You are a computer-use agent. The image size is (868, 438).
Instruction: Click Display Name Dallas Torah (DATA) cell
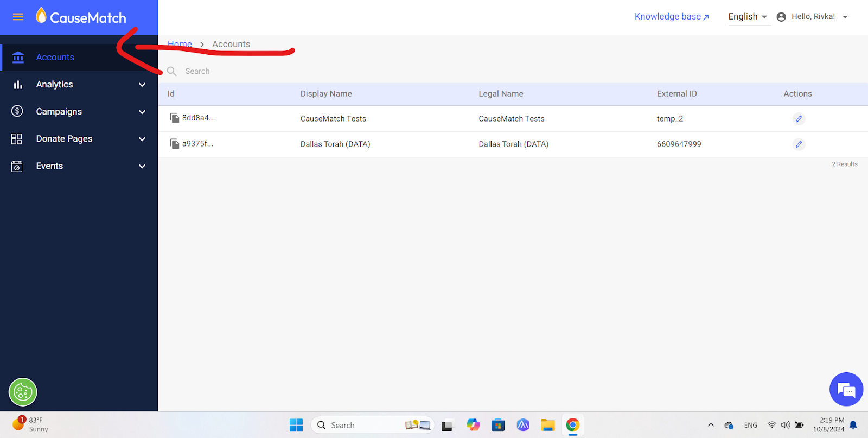coord(335,144)
